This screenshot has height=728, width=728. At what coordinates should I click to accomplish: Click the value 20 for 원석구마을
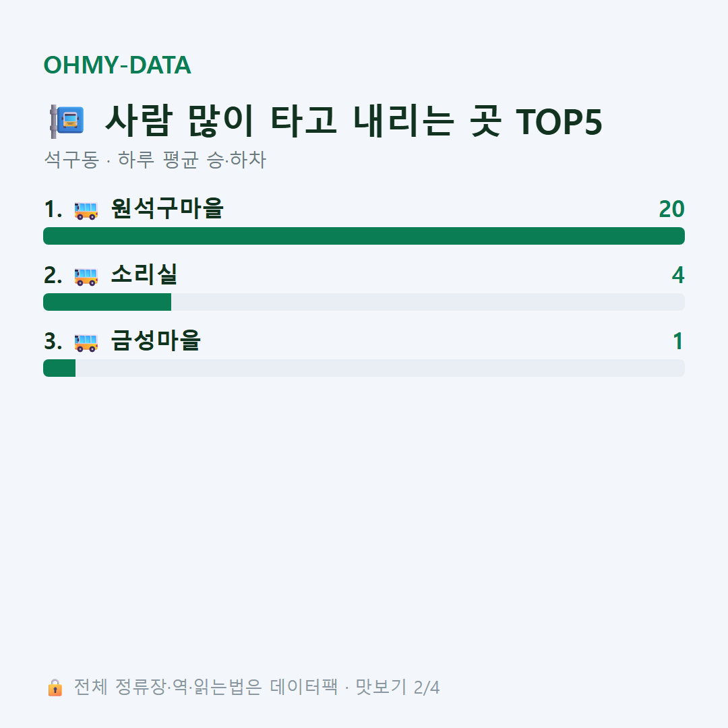(671, 209)
